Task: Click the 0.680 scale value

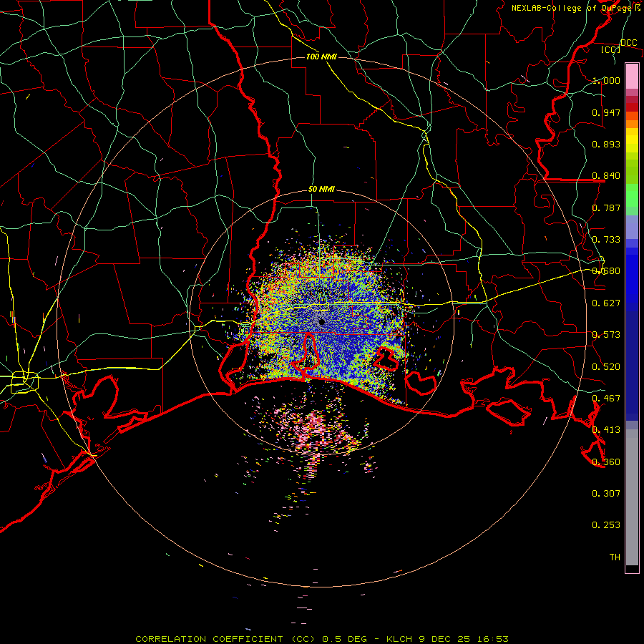Action: click(606, 271)
